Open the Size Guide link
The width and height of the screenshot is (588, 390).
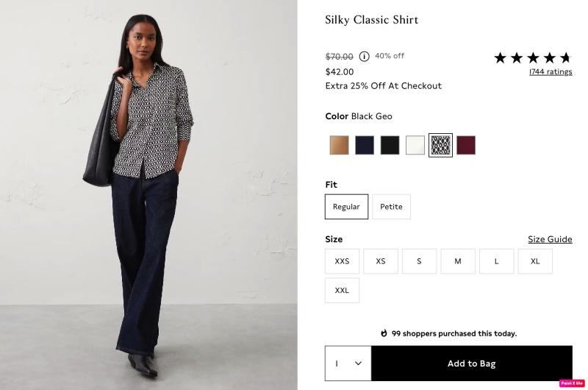point(550,239)
